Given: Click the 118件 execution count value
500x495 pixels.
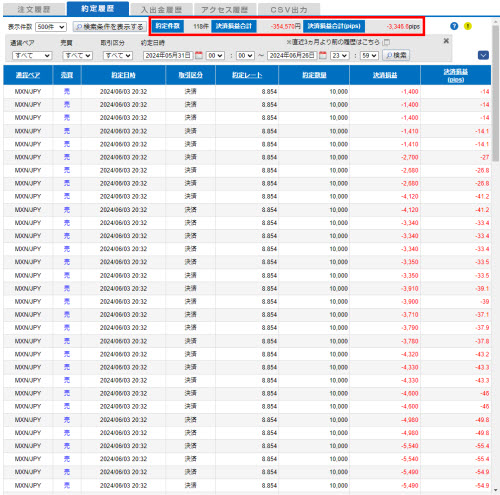Looking at the screenshot, I should click(x=201, y=26).
